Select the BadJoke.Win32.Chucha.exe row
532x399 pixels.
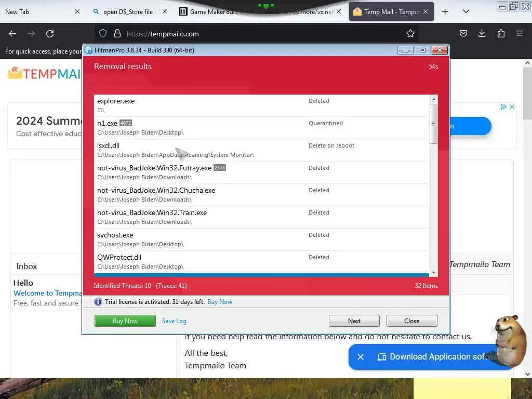pos(261,195)
